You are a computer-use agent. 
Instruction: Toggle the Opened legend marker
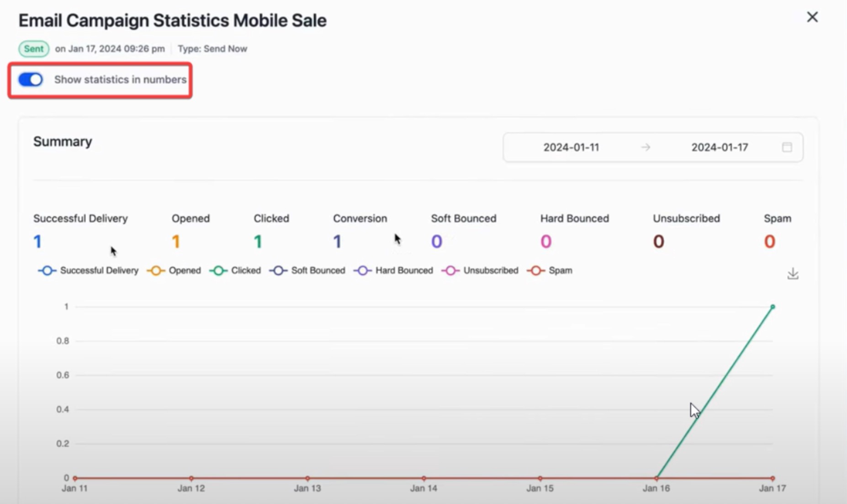point(156,271)
